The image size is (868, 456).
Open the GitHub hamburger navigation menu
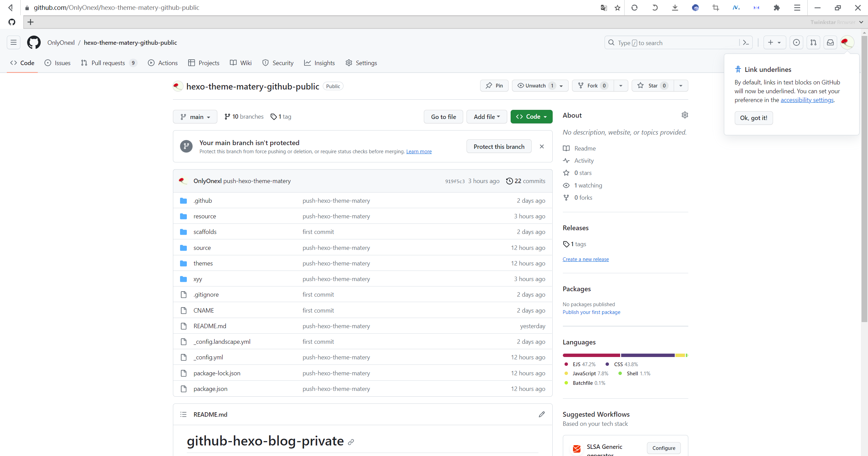[14, 42]
